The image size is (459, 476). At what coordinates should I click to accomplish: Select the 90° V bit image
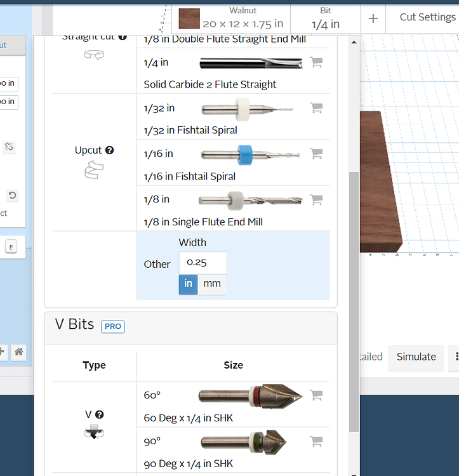243,442
